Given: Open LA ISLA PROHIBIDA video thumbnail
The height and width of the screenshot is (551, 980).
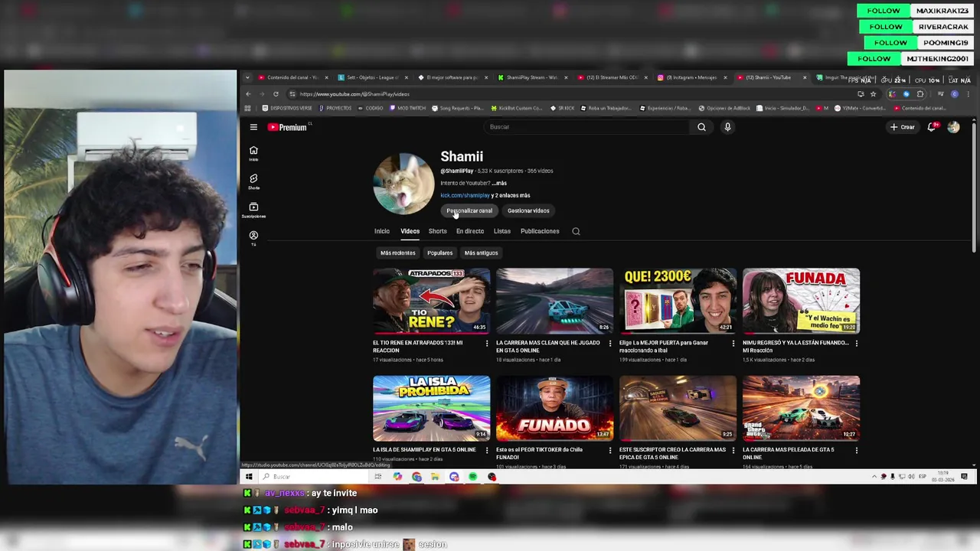Looking at the screenshot, I should click(x=431, y=408).
